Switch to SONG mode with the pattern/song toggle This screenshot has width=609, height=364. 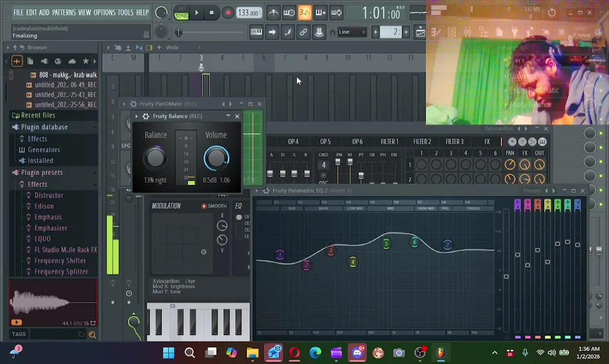point(181,13)
